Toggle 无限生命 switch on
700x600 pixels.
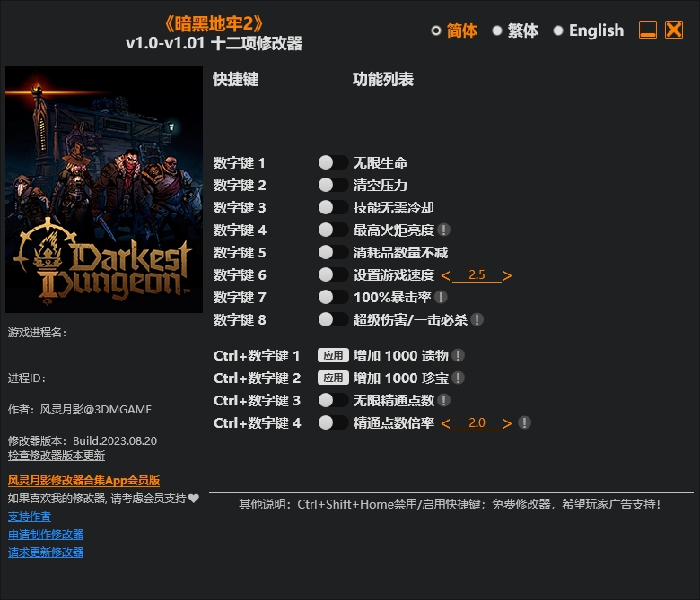(332, 163)
